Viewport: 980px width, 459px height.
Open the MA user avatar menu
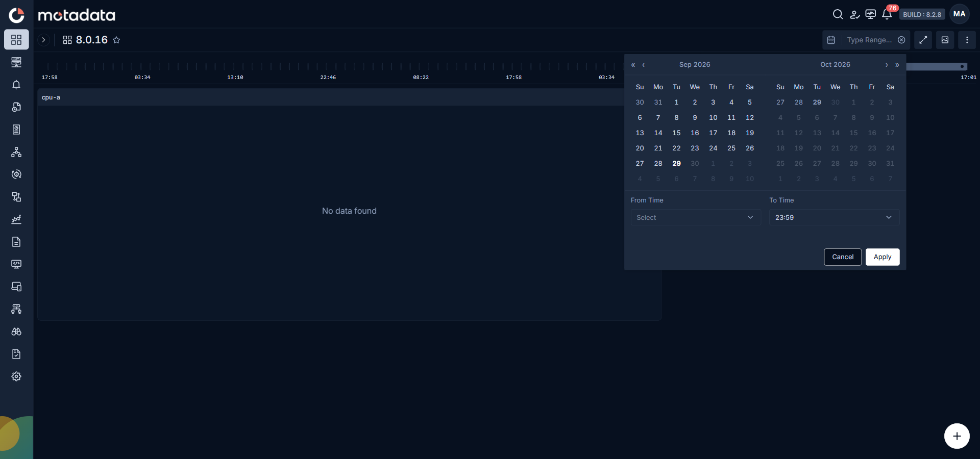point(960,14)
